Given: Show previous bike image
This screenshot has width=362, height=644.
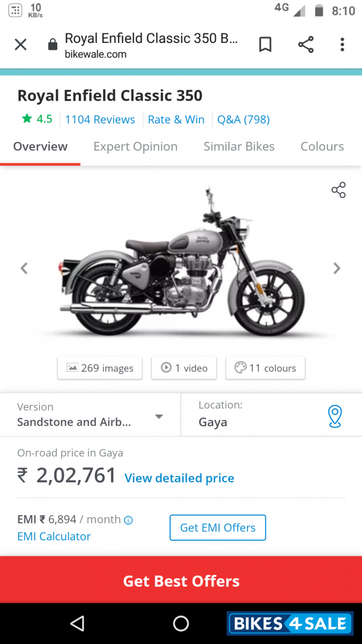Looking at the screenshot, I should [24, 268].
